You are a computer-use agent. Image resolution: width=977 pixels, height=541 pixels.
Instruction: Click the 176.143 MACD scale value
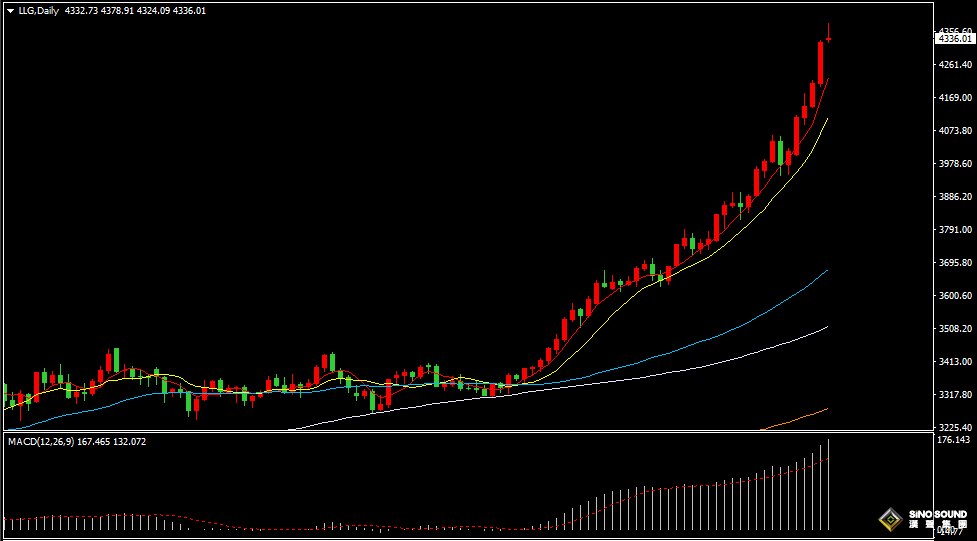(953, 440)
